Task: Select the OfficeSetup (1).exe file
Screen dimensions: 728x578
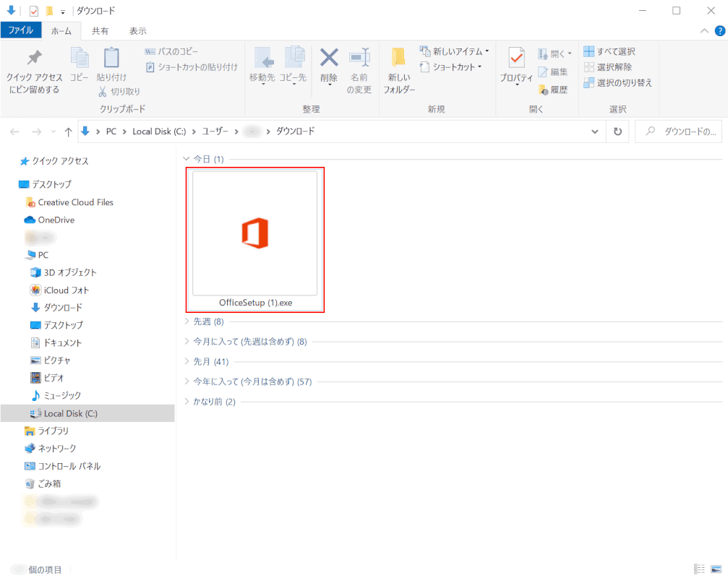Action: coord(255,239)
